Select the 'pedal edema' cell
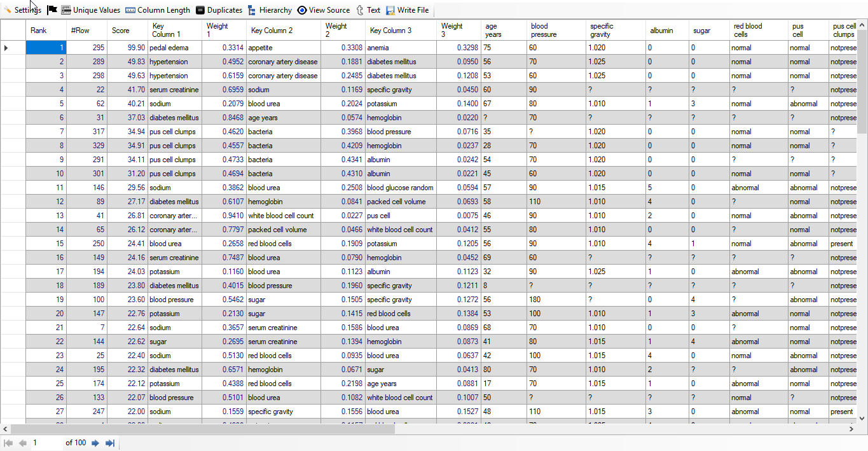868x451 pixels. tap(174, 48)
